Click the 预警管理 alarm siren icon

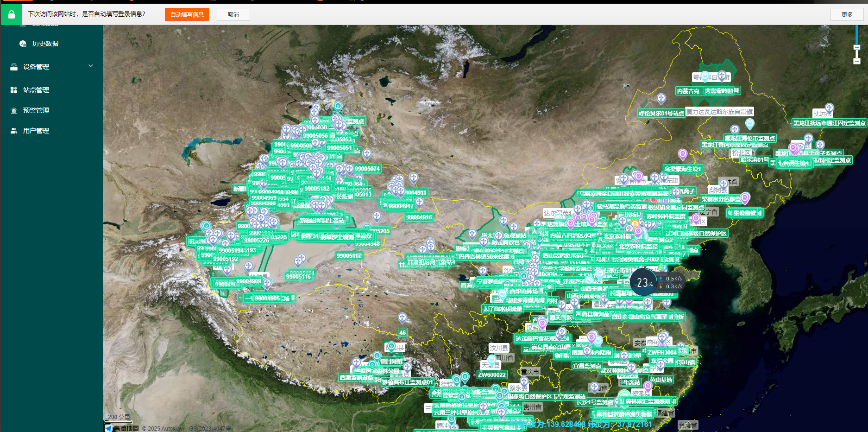(x=14, y=110)
